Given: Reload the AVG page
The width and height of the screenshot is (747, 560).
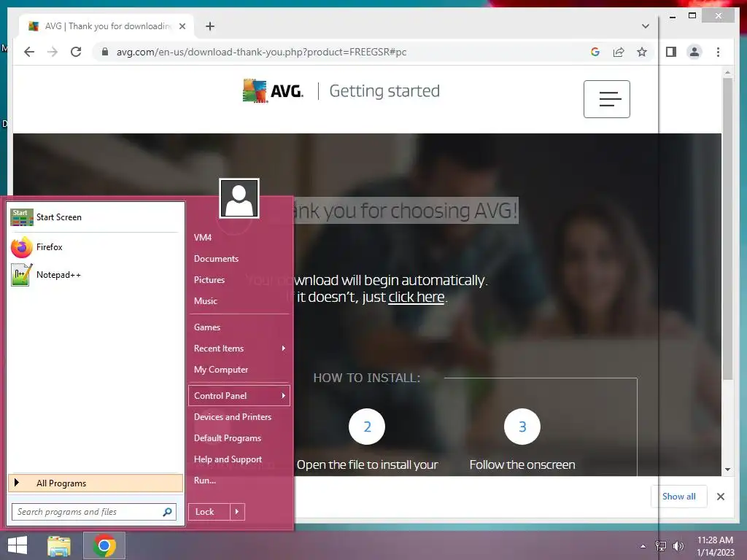Looking at the screenshot, I should coord(76,52).
